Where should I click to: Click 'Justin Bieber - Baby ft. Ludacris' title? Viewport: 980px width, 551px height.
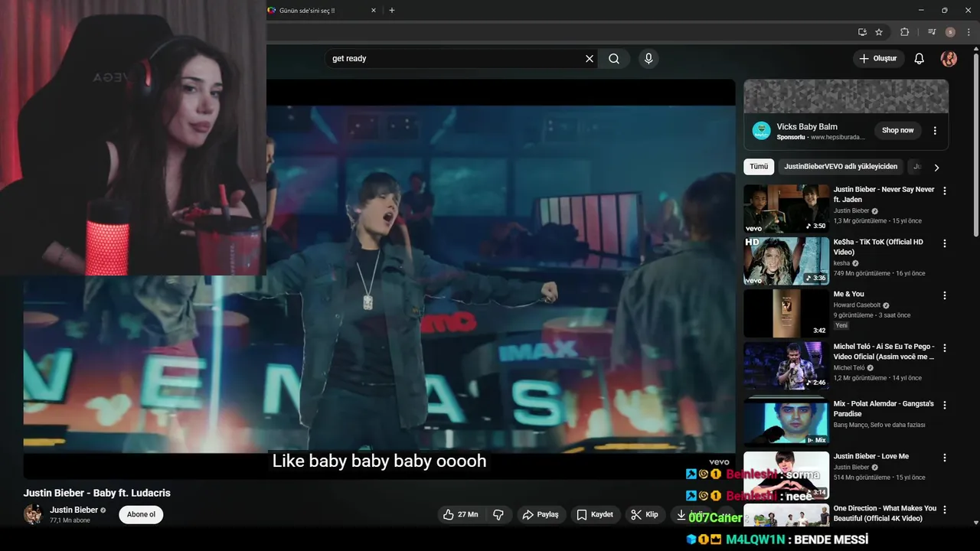[96, 493]
